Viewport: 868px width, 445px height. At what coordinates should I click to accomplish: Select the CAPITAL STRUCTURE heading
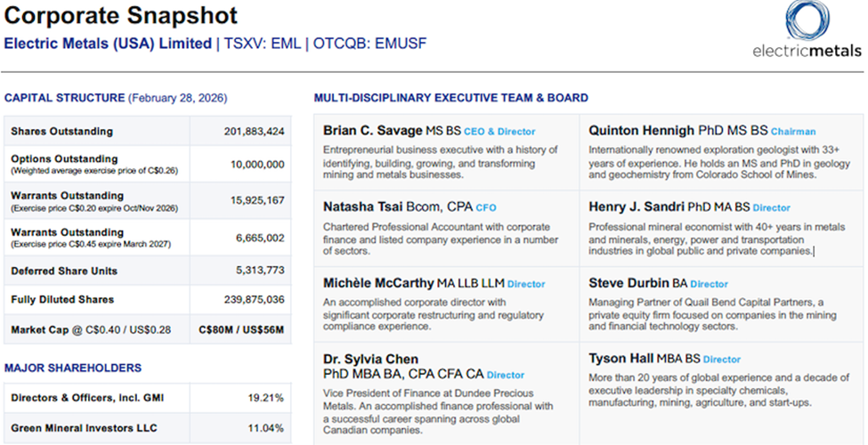click(64, 98)
